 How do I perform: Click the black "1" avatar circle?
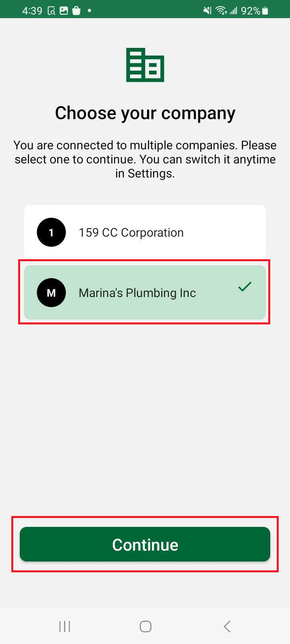(x=51, y=232)
